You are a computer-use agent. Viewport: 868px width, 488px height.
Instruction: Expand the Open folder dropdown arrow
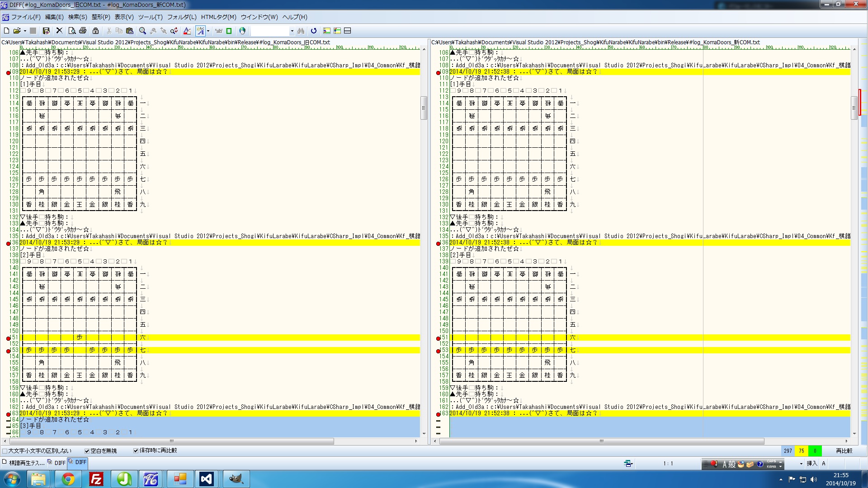pyautogui.click(x=25, y=31)
